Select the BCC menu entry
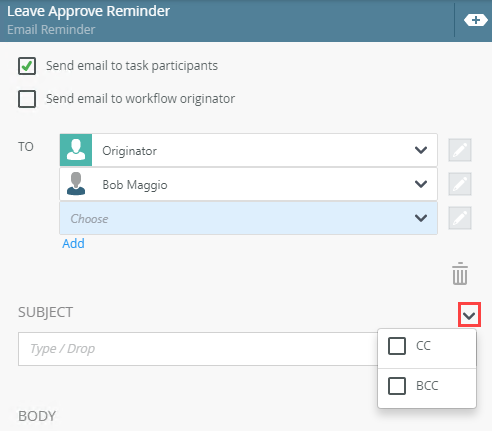 (427, 388)
